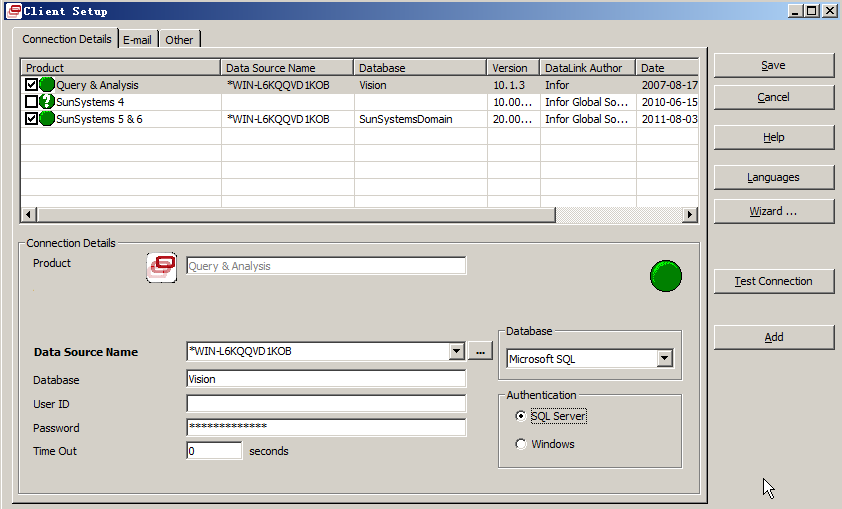Click the large green connection status indicator
This screenshot has height=509, width=842.
(666, 275)
